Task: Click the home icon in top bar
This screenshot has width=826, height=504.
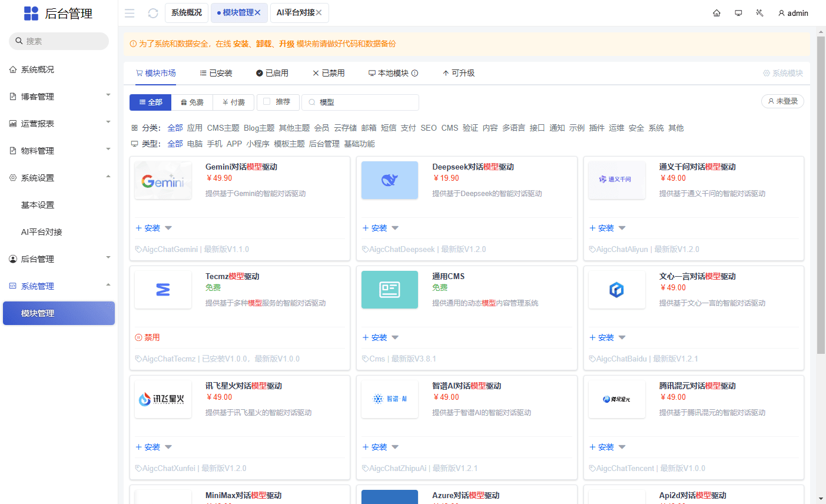Action: tap(716, 13)
